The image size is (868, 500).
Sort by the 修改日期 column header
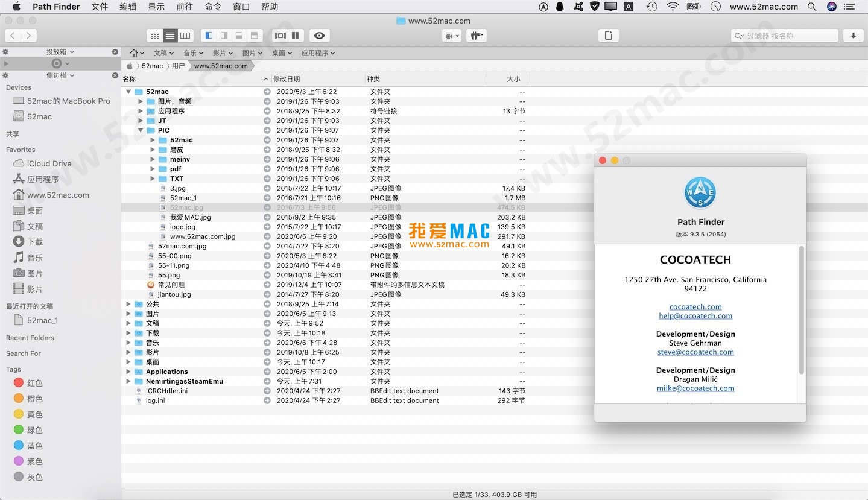(318, 79)
